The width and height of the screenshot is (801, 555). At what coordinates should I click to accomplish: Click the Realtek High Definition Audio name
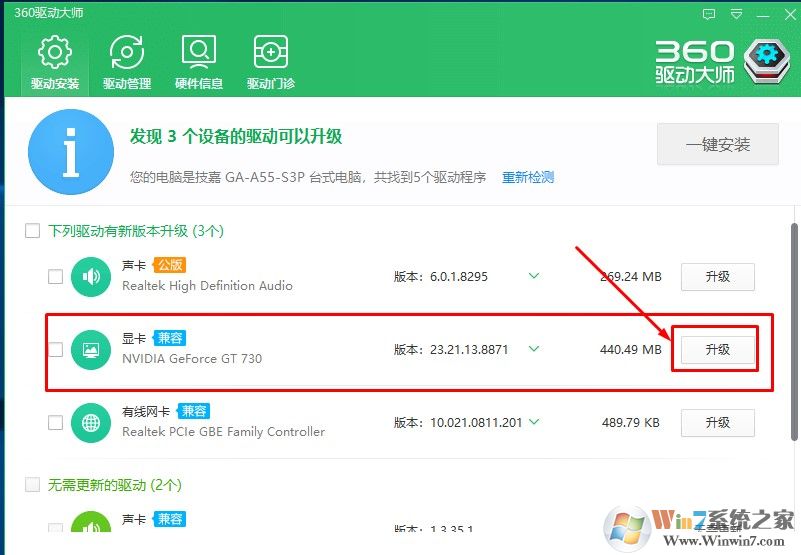tap(207, 286)
